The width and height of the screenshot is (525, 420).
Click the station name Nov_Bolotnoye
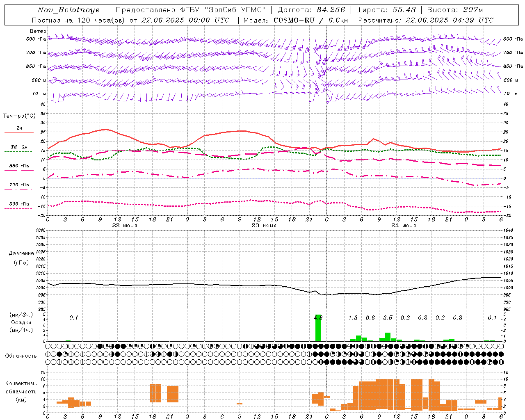tap(68, 10)
